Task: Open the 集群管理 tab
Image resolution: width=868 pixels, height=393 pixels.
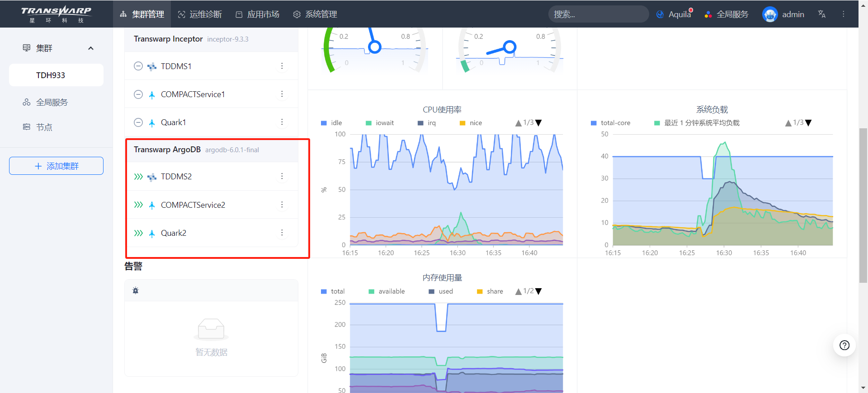Action: (x=142, y=14)
